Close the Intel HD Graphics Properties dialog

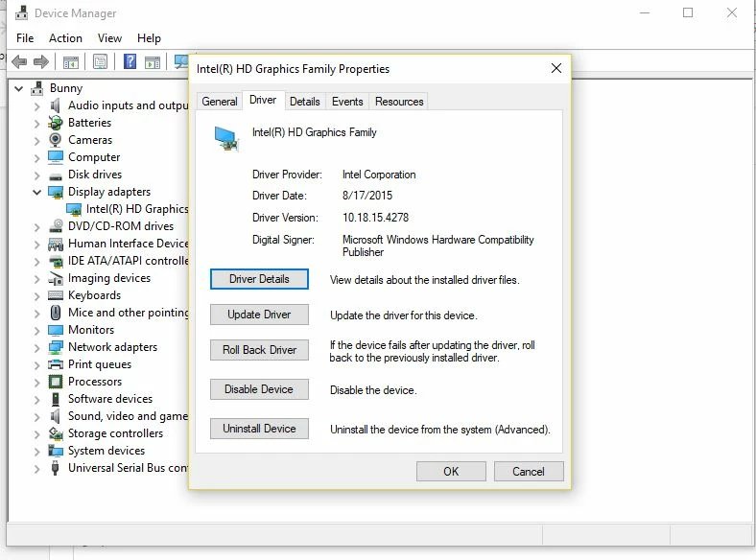pyautogui.click(x=556, y=68)
